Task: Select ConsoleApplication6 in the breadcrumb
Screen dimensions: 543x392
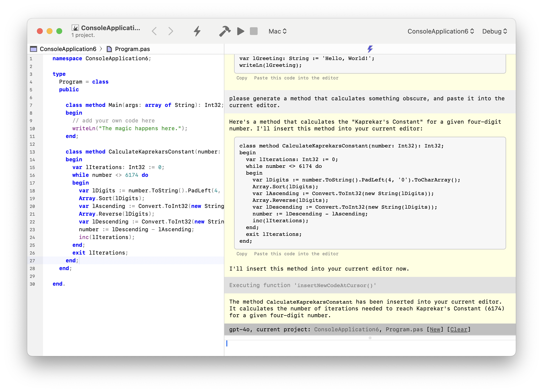Action: [68, 49]
